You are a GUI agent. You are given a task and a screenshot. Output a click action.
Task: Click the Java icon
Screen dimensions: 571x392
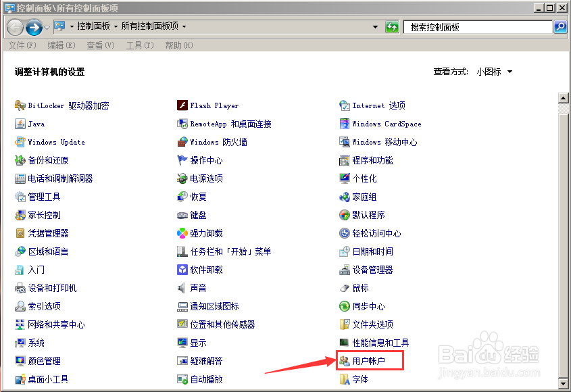pyautogui.click(x=20, y=124)
